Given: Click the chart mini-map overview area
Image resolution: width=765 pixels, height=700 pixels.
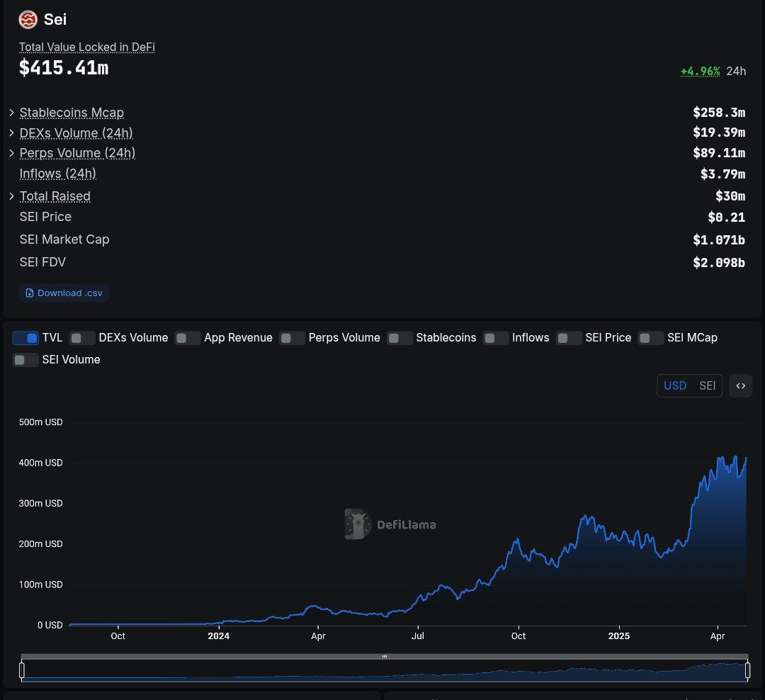Looking at the screenshot, I should click(385, 671).
